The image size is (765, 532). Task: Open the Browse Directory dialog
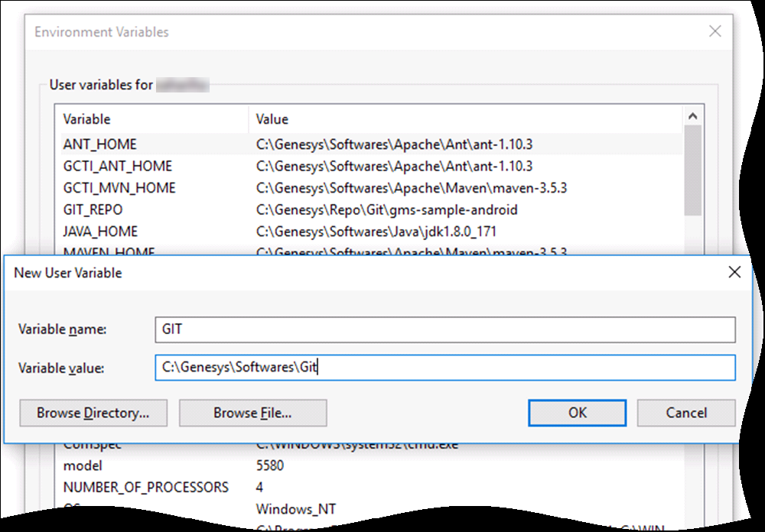coord(93,413)
